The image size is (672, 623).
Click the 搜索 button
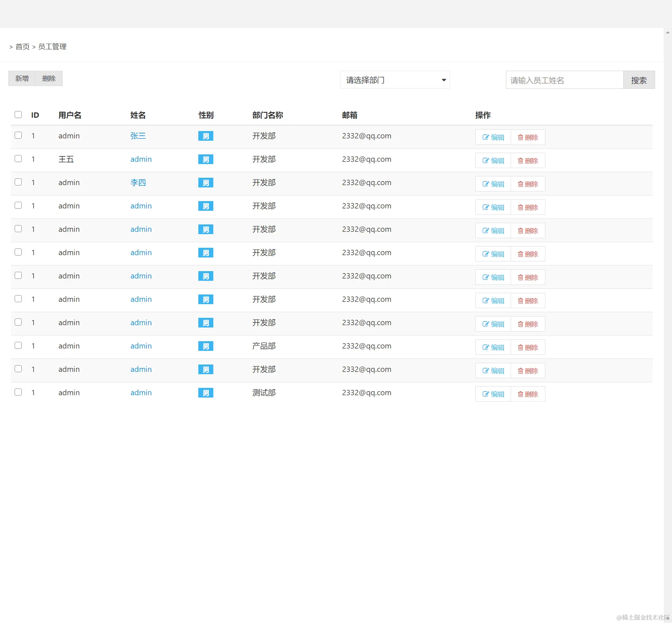pyautogui.click(x=638, y=80)
